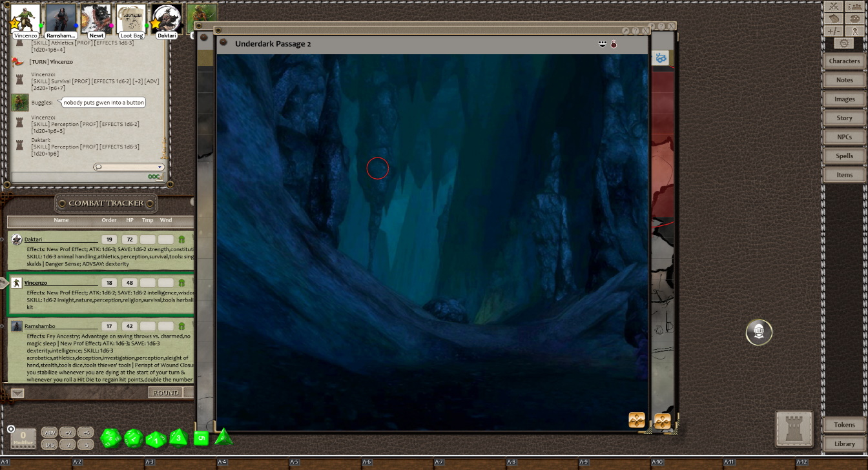Toggle the +5 modifier button
The image size is (868, 470).
click(x=85, y=433)
